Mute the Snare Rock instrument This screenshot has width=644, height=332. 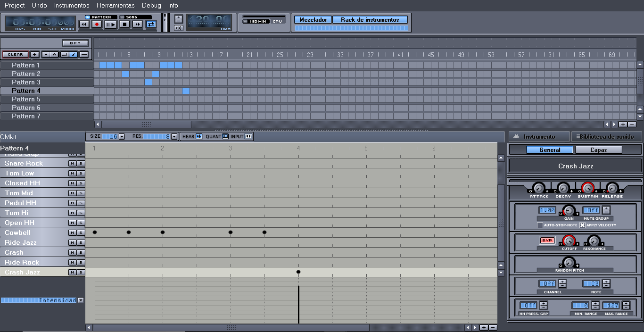tap(72, 163)
